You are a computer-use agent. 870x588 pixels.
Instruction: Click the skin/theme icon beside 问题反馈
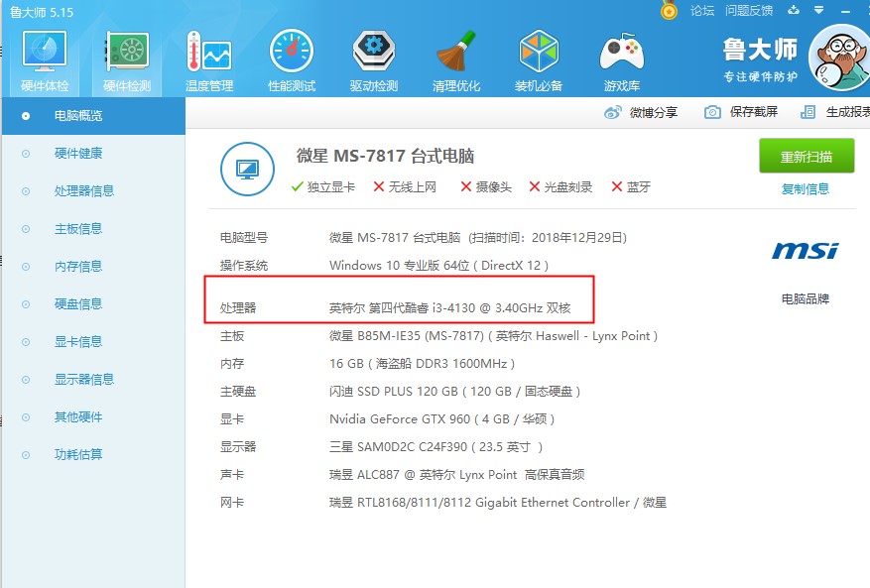point(794,10)
